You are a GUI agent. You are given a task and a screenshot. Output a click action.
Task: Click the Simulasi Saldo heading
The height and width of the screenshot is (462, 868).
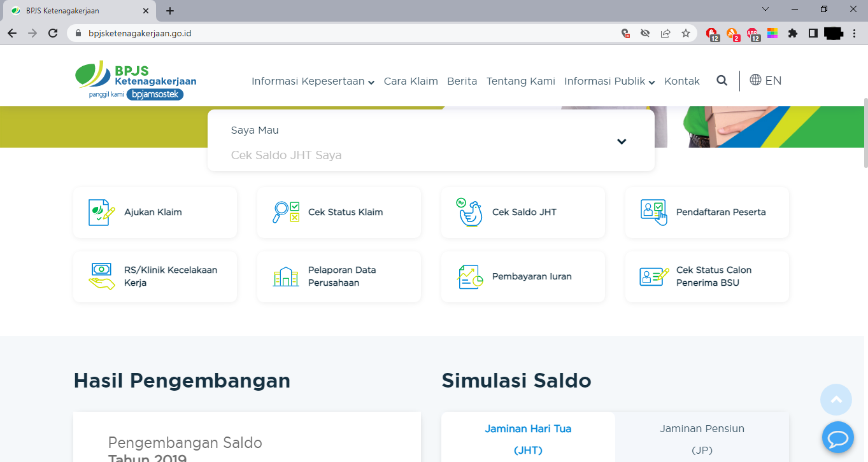point(516,381)
